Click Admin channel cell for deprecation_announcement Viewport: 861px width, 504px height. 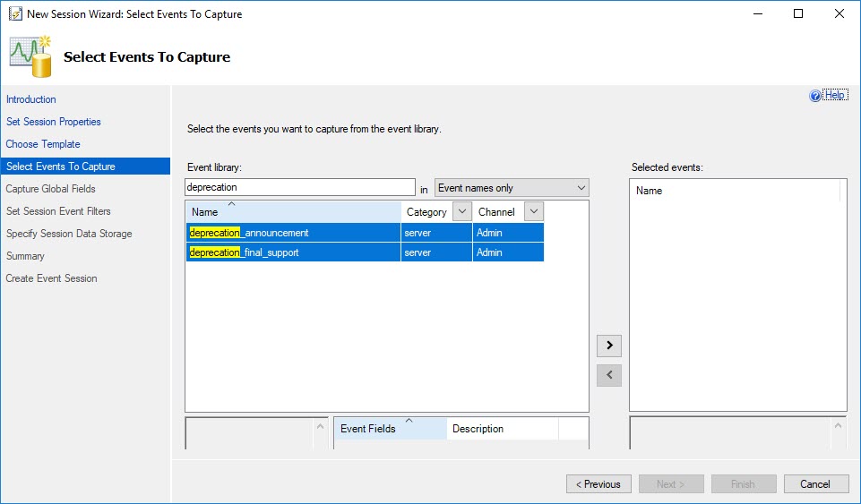[508, 233]
